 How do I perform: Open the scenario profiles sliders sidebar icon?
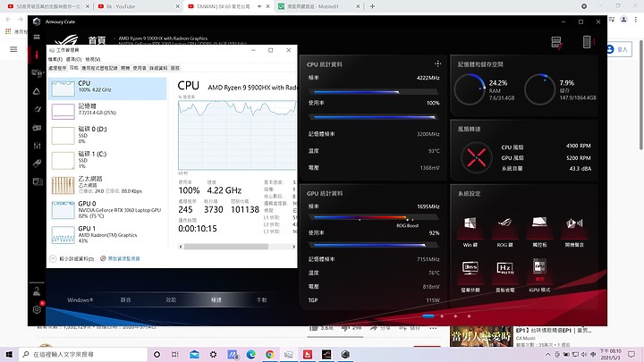37,146
